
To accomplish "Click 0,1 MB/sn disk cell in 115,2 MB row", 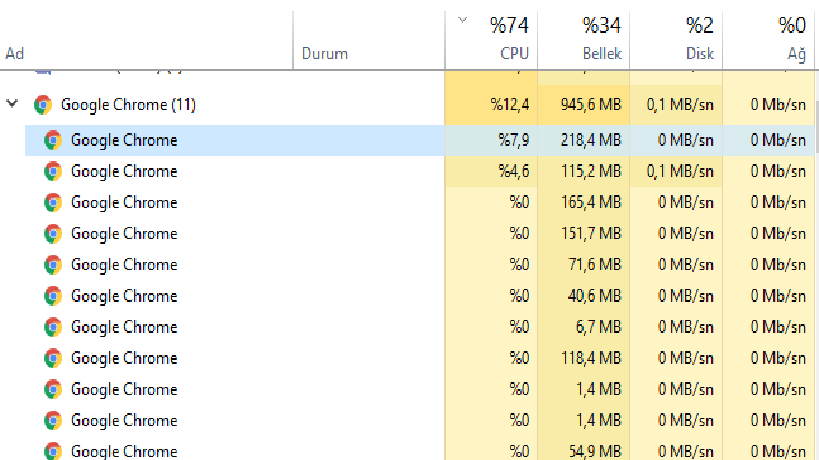I will 676,171.
